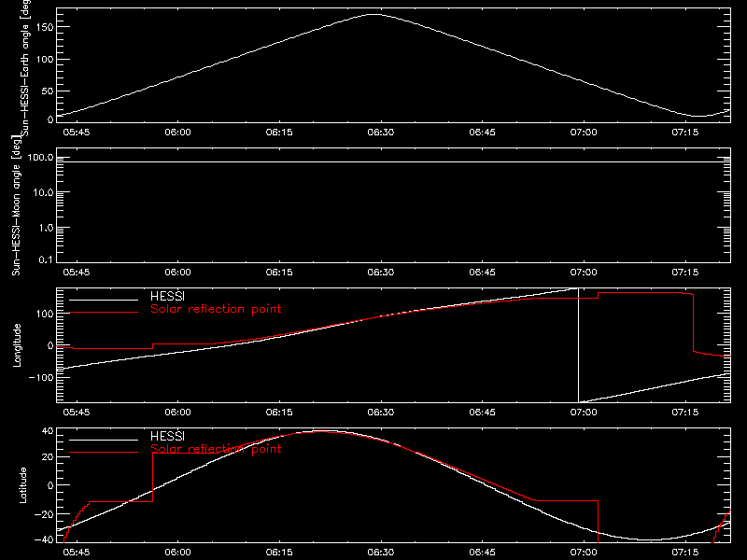The height and width of the screenshot is (560, 747).
Task: Click 07:00 under the Latitude plot
Action: point(584,552)
